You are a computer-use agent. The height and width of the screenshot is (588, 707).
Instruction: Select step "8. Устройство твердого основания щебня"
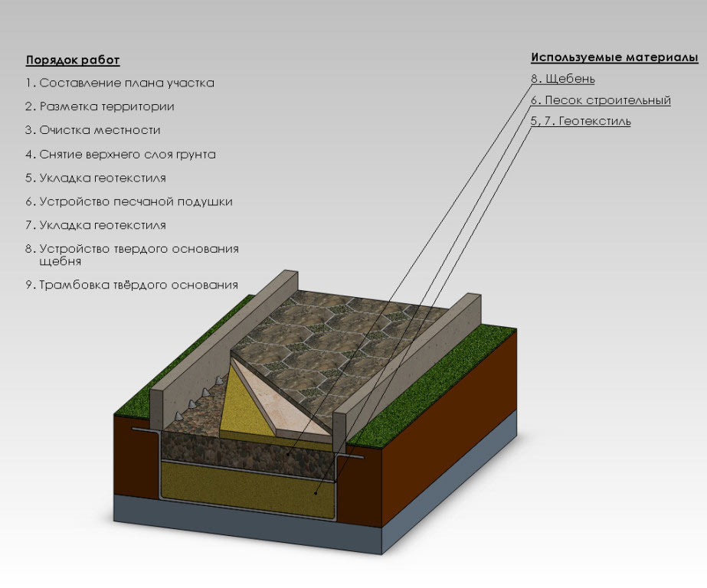(x=132, y=255)
